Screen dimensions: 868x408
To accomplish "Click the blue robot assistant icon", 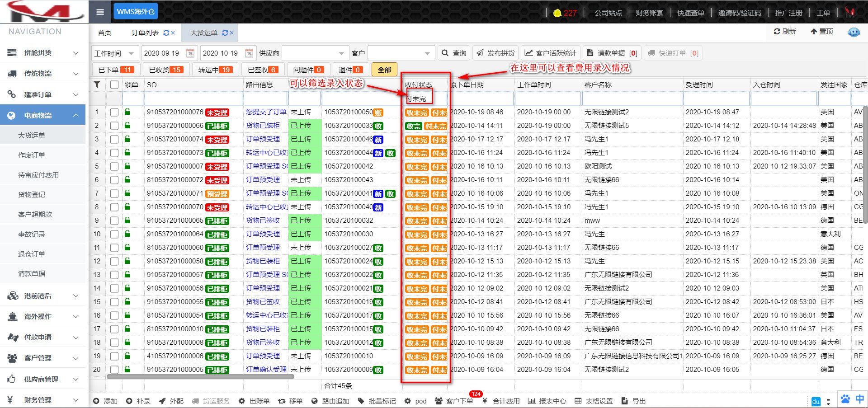I will (854, 32).
